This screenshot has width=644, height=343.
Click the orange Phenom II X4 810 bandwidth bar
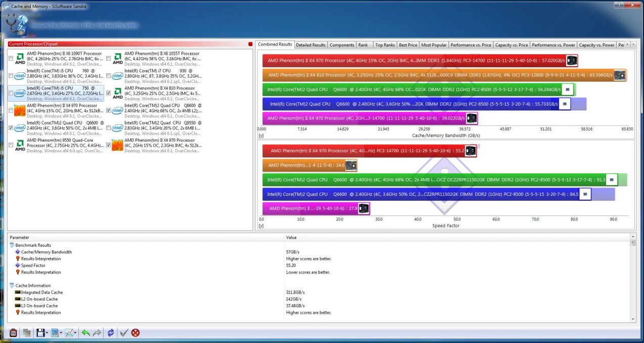coord(444,75)
